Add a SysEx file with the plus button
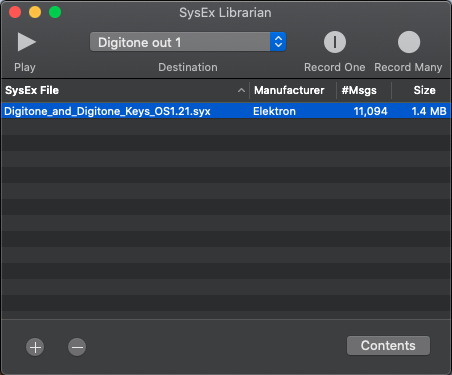Screen dimensions: 452x375 (x=35, y=347)
